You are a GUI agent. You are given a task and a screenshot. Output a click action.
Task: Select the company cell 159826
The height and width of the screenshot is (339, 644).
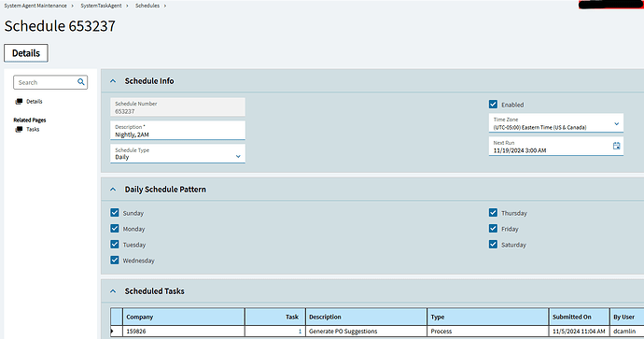point(184,332)
